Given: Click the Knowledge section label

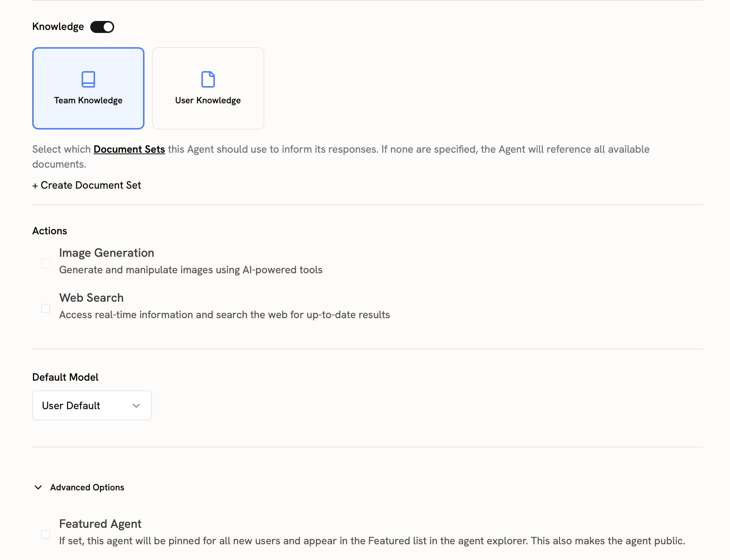Looking at the screenshot, I should coord(58,27).
